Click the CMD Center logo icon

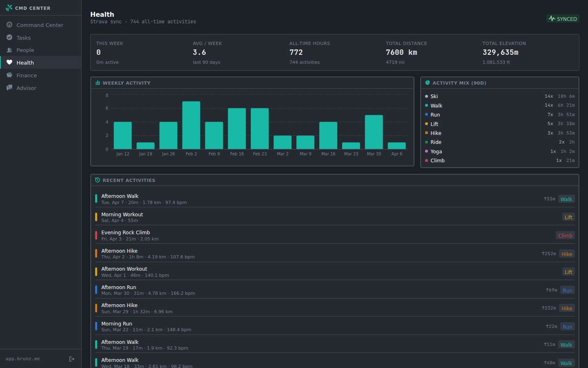click(9, 8)
